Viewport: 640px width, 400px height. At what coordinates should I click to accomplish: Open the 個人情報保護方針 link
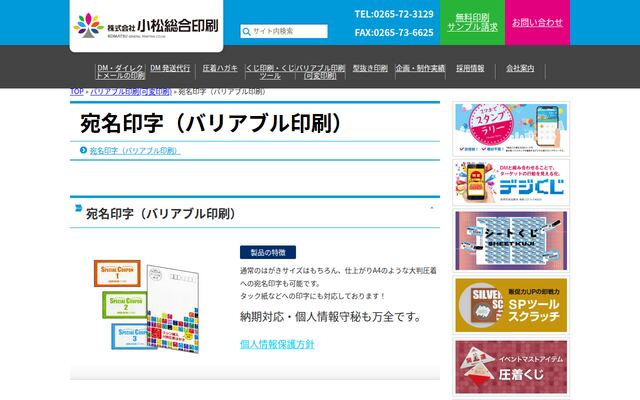click(277, 344)
